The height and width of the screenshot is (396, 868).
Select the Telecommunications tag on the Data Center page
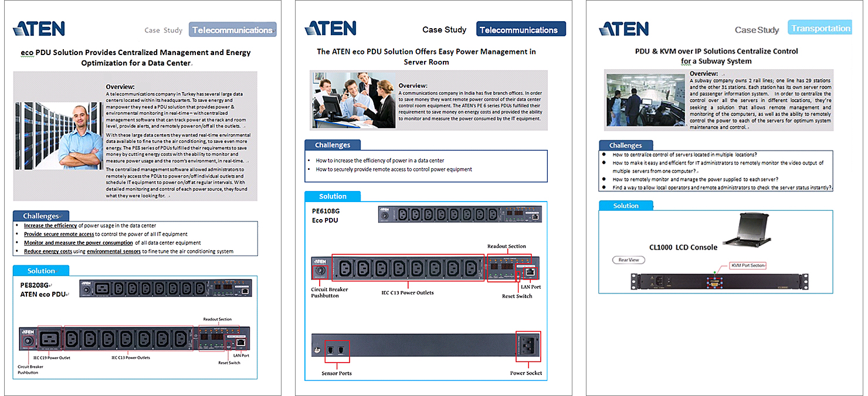click(232, 30)
